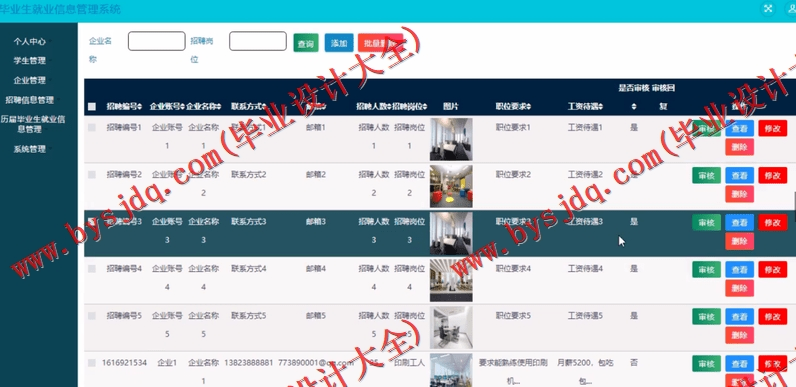Click 查看 button for 招聘编号2 row

pos(739,176)
